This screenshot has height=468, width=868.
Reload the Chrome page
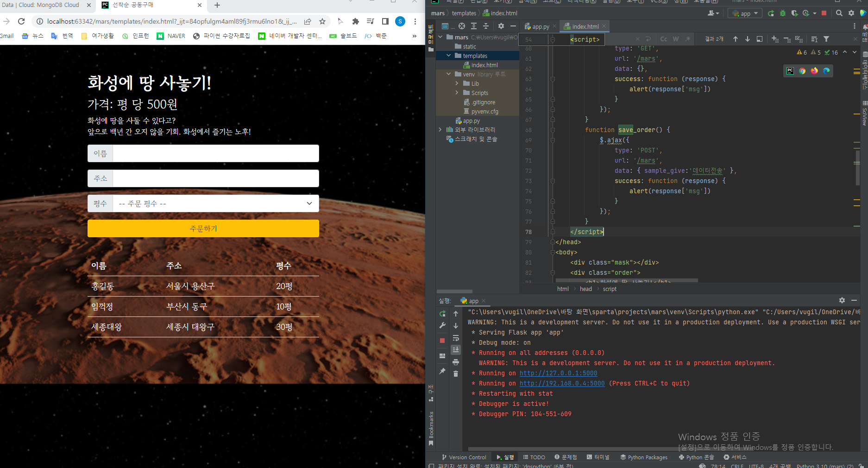click(21, 21)
